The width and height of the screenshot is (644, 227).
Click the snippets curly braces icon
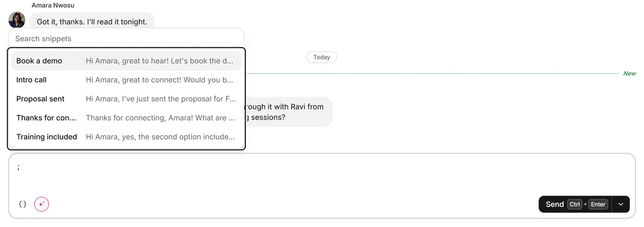coord(23,204)
